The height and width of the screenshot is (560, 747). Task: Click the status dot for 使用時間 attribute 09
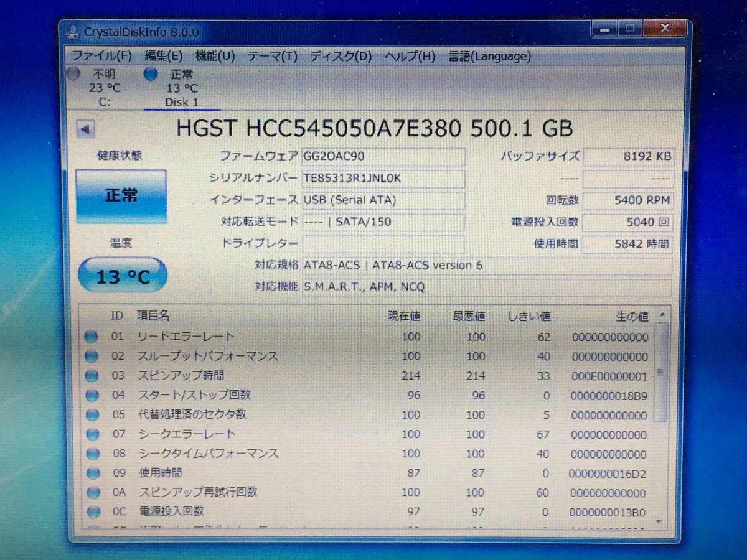pos(92,473)
